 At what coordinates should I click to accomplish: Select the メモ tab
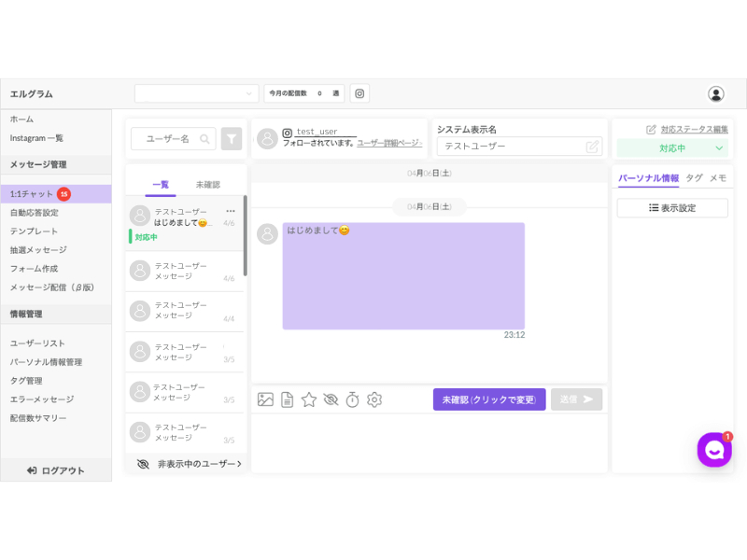[x=718, y=178]
